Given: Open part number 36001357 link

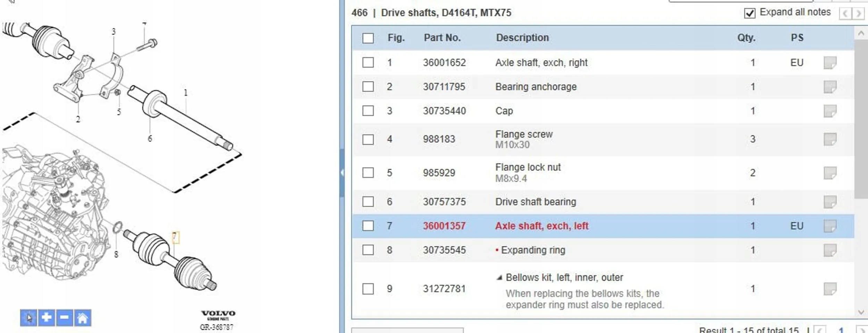Looking at the screenshot, I should 444,226.
